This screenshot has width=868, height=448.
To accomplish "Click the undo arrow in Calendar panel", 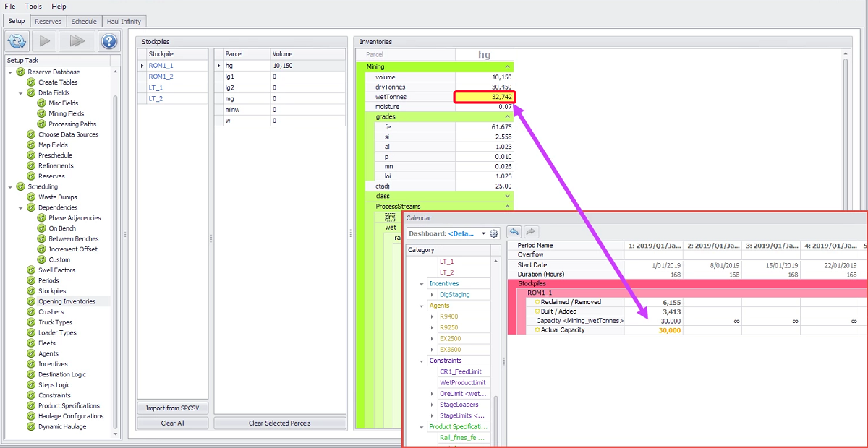I will coord(514,232).
